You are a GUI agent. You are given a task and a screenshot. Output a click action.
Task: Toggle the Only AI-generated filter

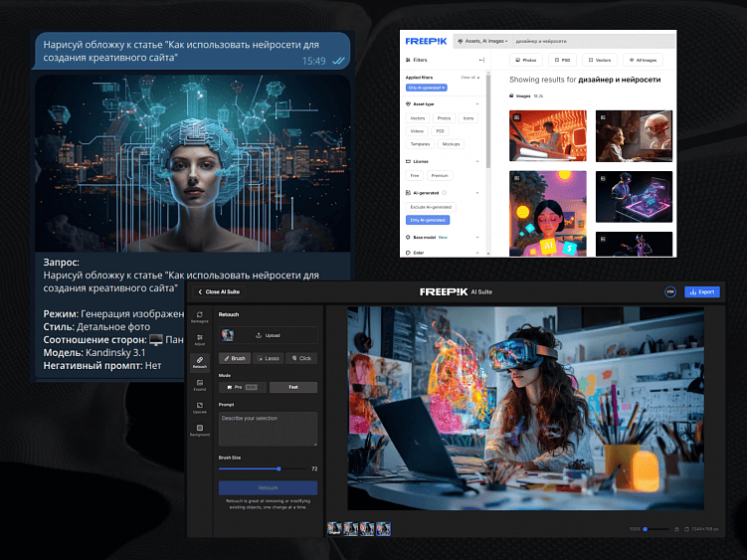click(427, 219)
